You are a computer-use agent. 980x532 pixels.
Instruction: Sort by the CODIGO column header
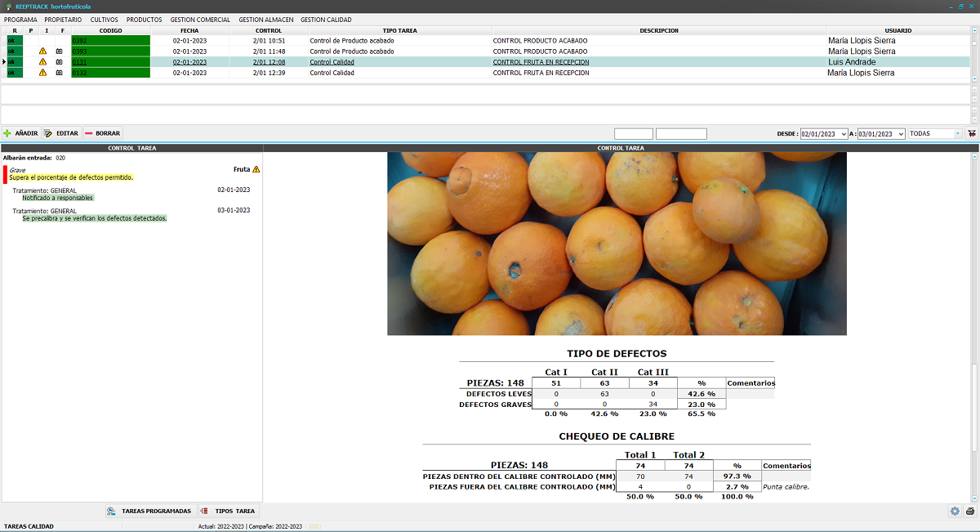111,30
